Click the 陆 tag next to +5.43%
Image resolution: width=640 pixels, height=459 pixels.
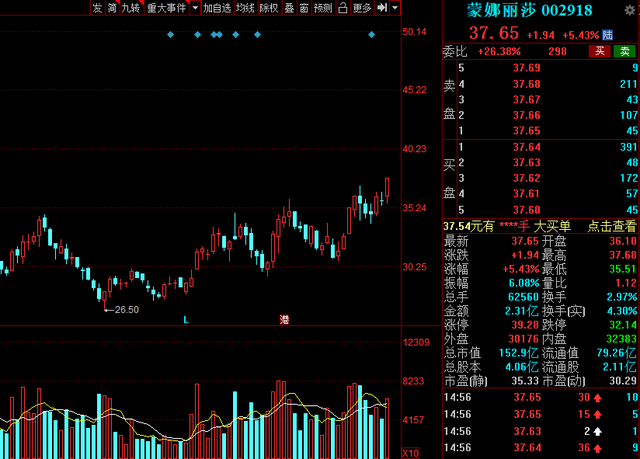[x=607, y=35]
